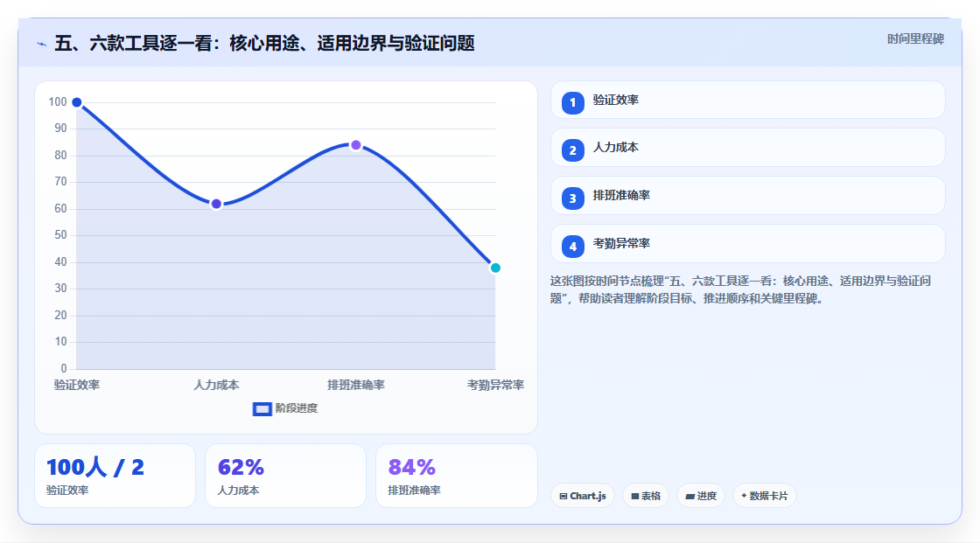Click the lightning icon beside the section title
The width and height of the screenshot is (980, 543).
pos(42,45)
